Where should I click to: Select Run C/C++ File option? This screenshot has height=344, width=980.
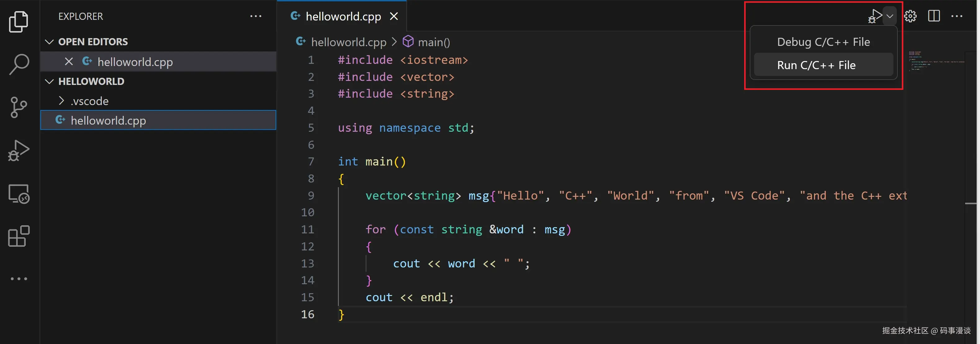click(x=816, y=65)
